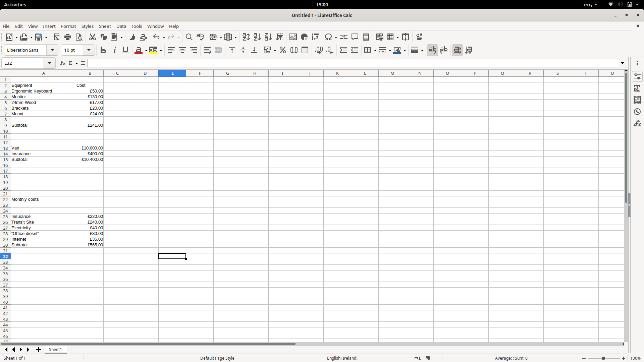Select the Van cost cell £10,000.00
The width and height of the screenshot is (644, 362).
(90, 148)
